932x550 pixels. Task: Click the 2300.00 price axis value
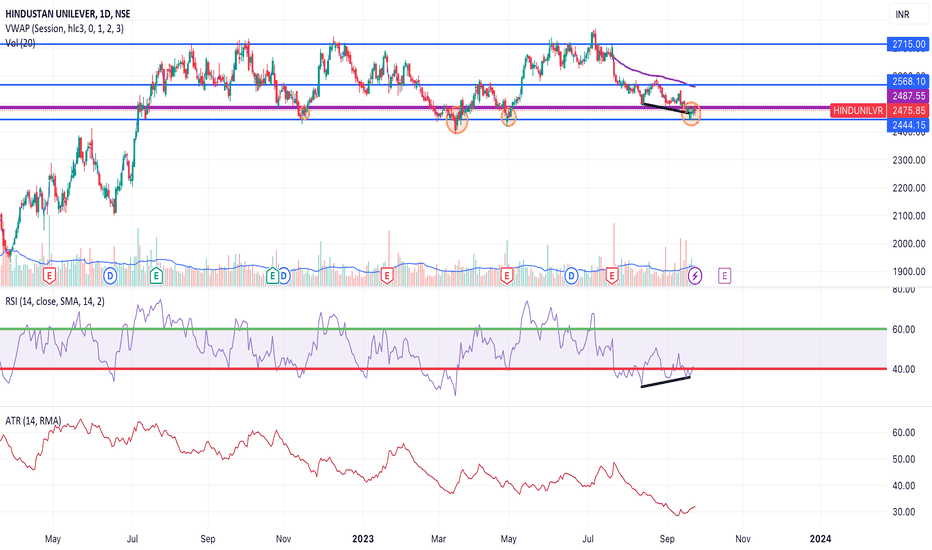[x=908, y=160]
